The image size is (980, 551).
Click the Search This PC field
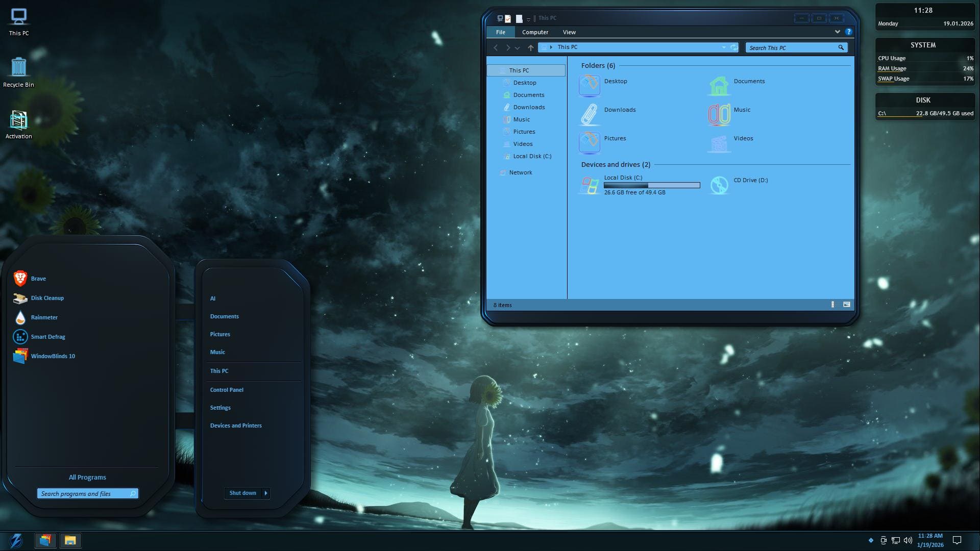click(796, 47)
